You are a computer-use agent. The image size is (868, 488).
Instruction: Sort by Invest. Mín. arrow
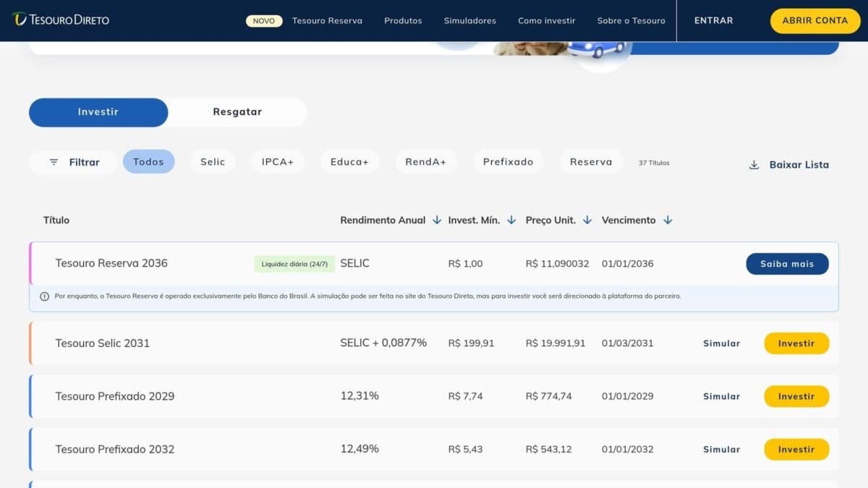tap(511, 220)
